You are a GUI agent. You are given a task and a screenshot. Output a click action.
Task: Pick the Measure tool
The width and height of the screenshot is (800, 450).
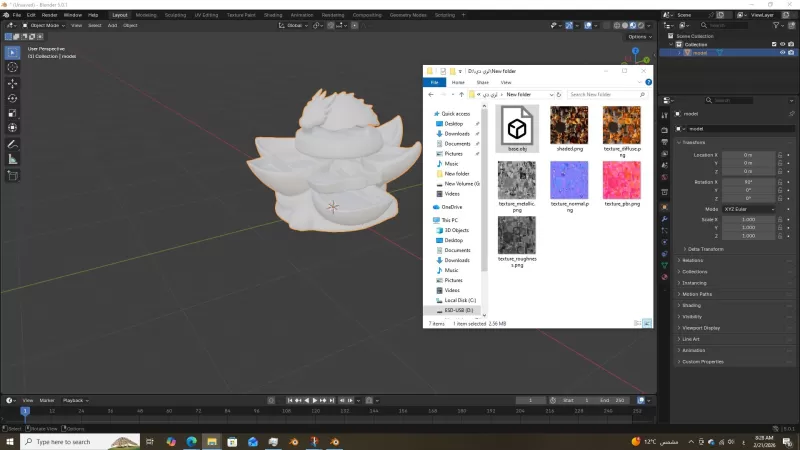pyautogui.click(x=12, y=159)
